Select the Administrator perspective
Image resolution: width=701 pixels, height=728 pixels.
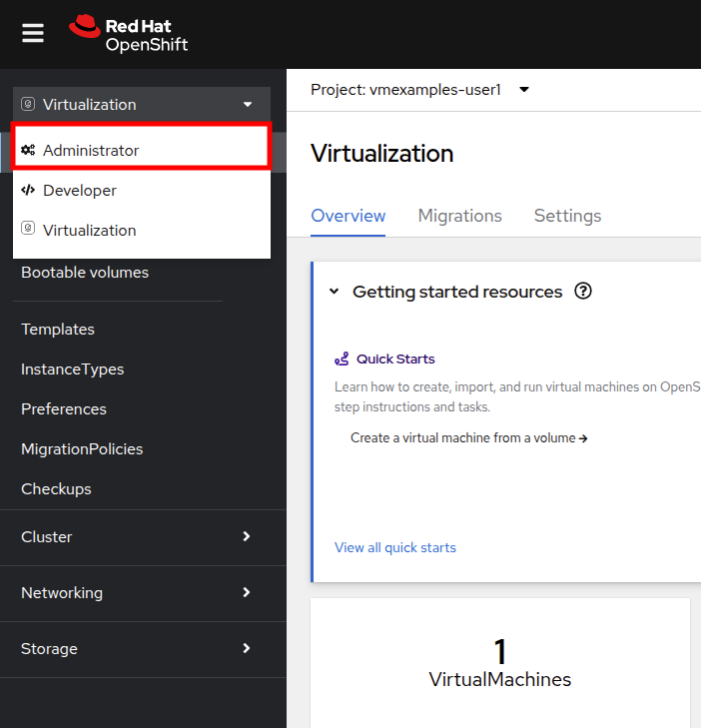pyautogui.click(x=141, y=150)
